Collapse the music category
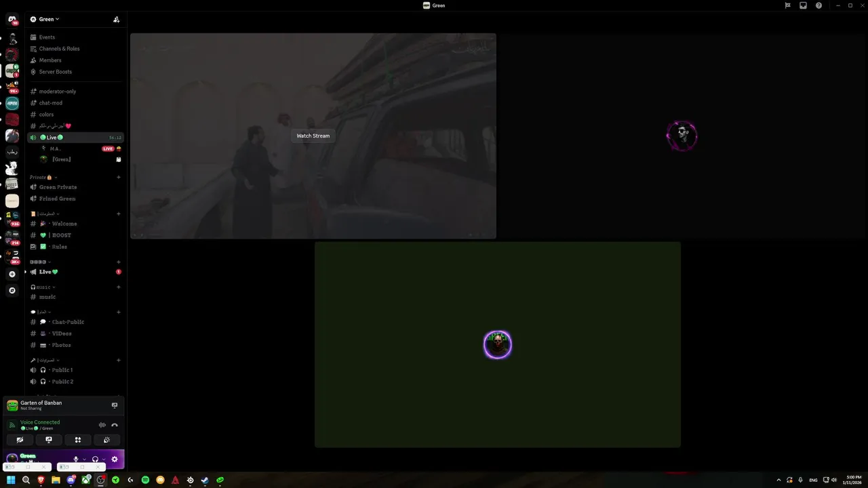The height and width of the screenshot is (488, 868). 44,287
